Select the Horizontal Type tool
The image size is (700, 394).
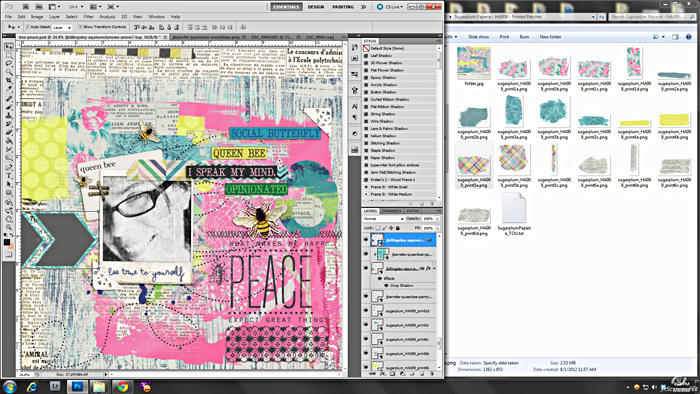[9, 175]
